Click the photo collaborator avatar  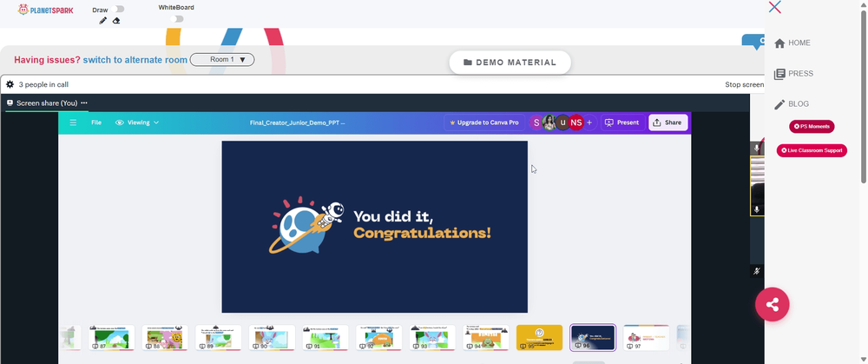[x=549, y=122]
